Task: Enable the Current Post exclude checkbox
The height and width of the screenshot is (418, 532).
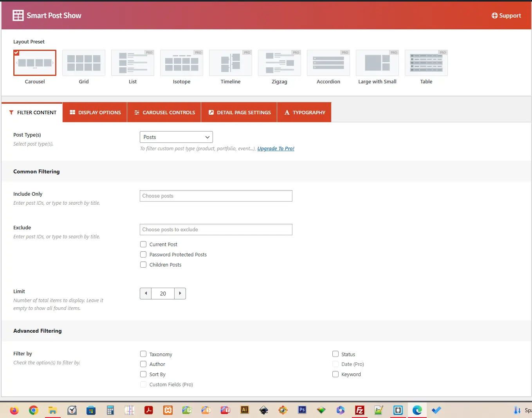Action: 143,244
